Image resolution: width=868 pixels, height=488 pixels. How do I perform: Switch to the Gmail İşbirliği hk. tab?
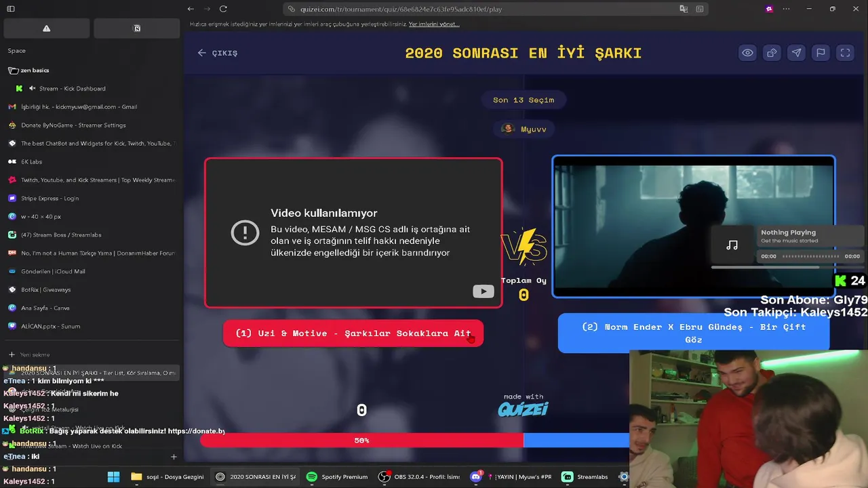[x=92, y=107]
